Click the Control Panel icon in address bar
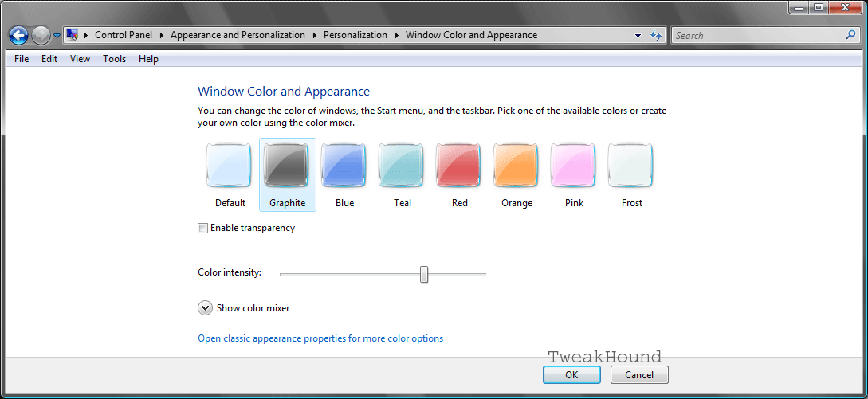Screen dimensions: 868x399 pos(72,35)
